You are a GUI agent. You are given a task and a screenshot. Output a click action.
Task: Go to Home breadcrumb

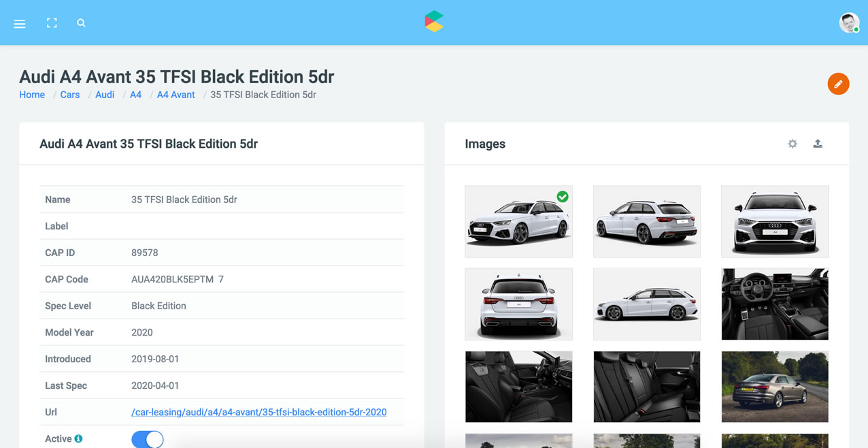pyautogui.click(x=32, y=95)
